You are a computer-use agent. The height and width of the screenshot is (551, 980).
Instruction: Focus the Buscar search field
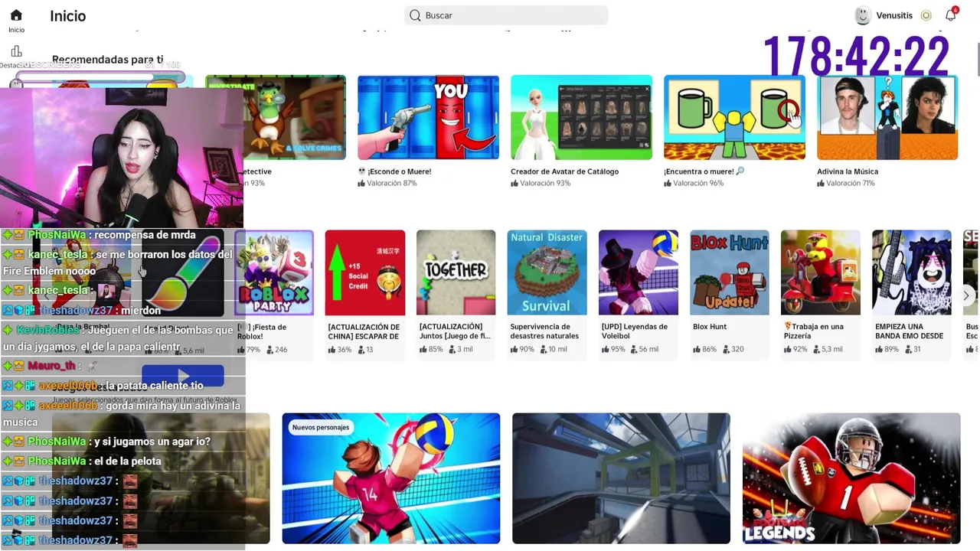click(x=506, y=15)
